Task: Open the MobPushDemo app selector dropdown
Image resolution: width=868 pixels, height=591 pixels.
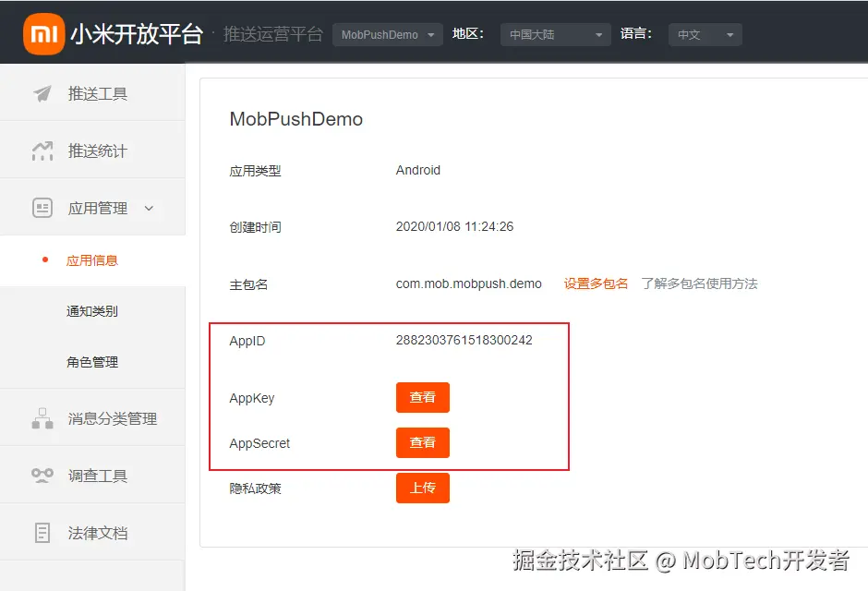Action: [x=388, y=35]
